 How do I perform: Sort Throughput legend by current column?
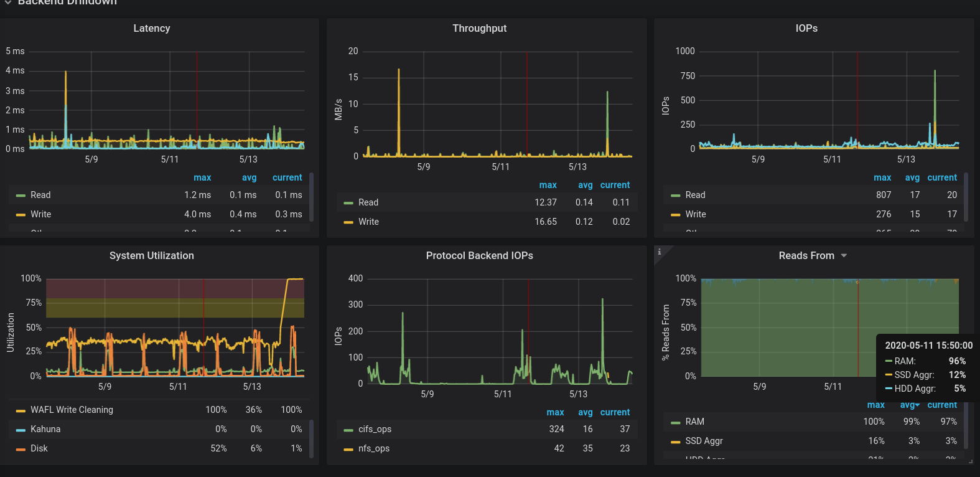point(615,185)
